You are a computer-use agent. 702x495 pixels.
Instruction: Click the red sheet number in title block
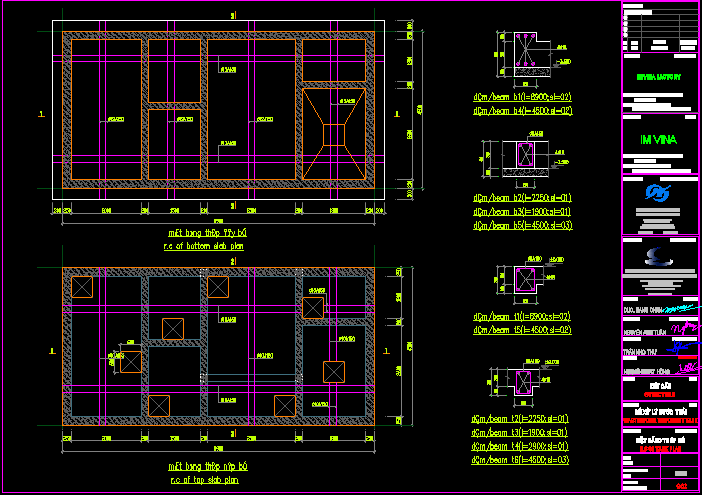pos(682,487)
